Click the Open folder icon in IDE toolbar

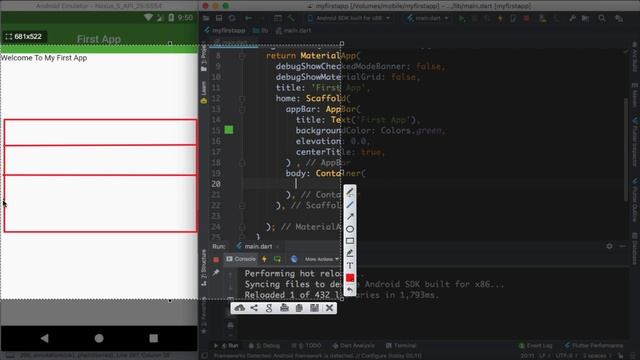[206, 18]
